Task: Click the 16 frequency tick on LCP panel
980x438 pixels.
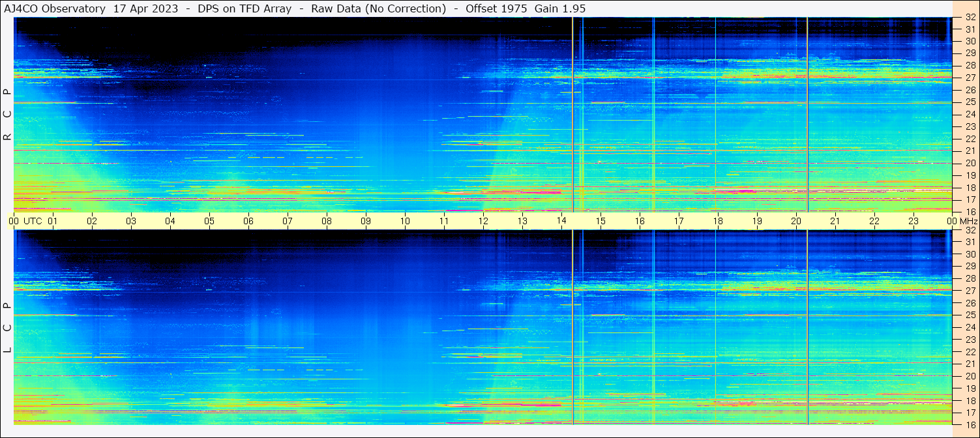Action: 970,424
